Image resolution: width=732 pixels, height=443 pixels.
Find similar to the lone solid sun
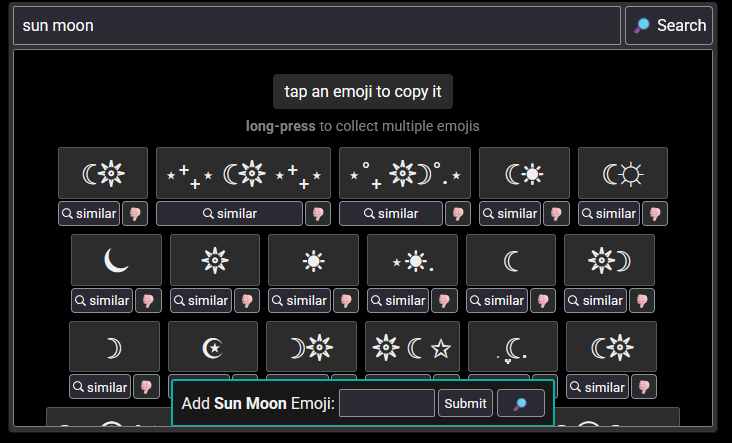(x=299, y=301)
